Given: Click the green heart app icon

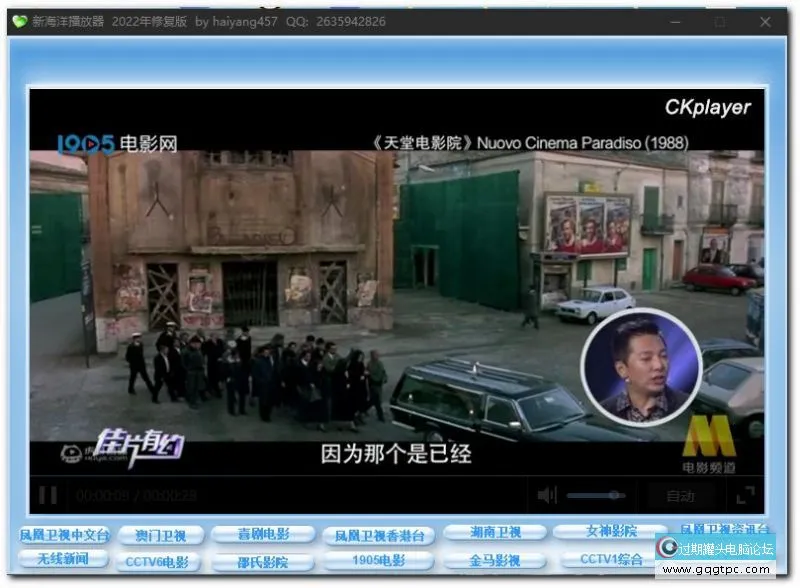Looking at the screenshot, I should coord(19,21).
